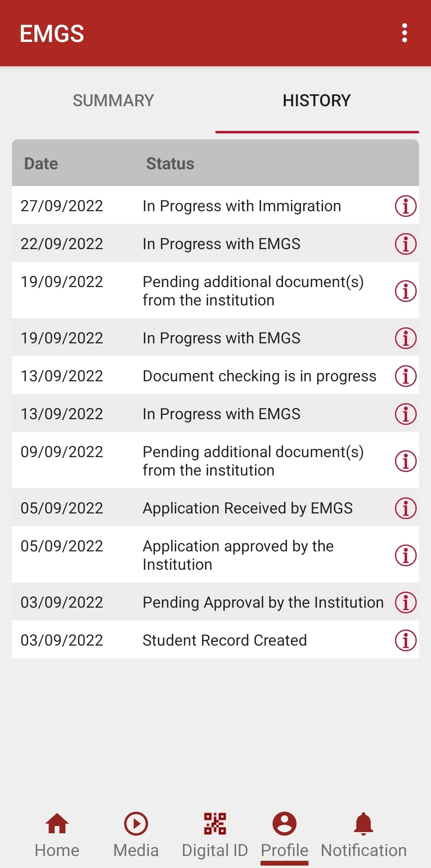Tap the 19/09/2022 In Progress with EMGS row
The width and height of the screenshot is (431, 868).
click(221, 338)
